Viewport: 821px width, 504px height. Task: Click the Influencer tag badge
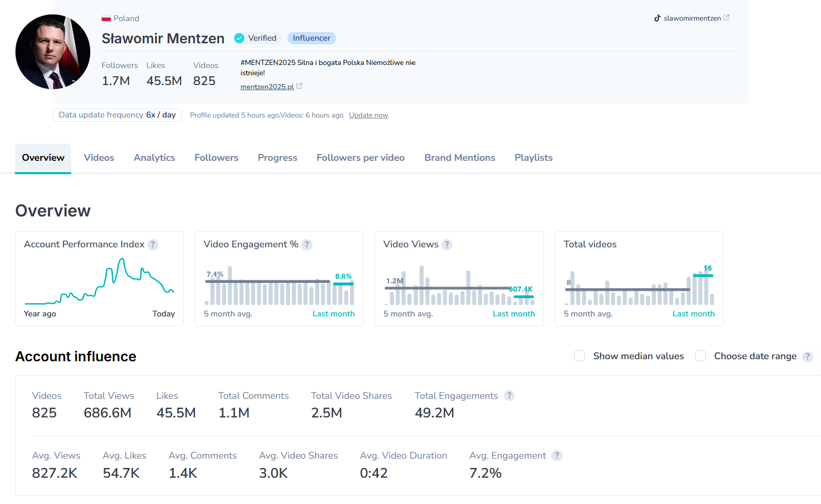(x=311, y=38)
